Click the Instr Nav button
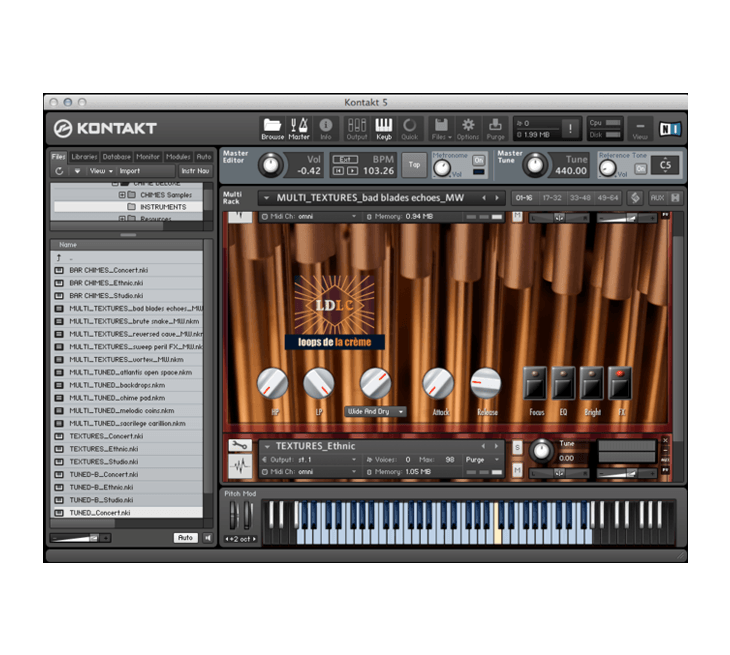The height and width of the screenshot is (655, 730). click(x=195, y=171)
